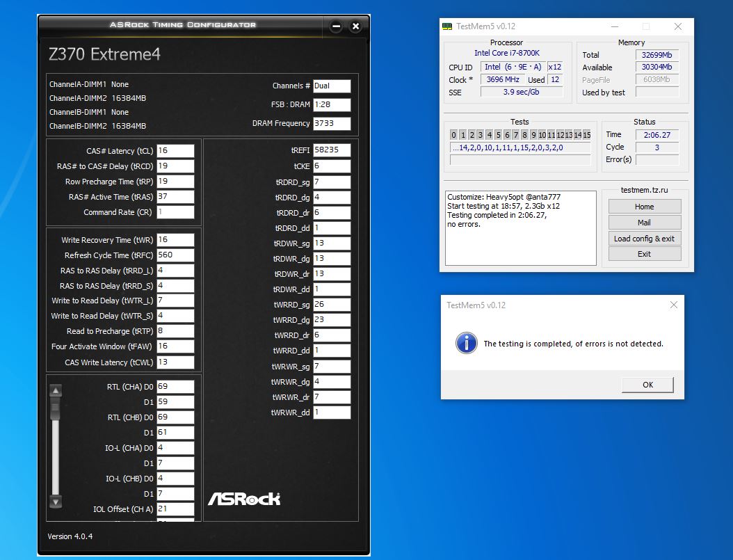
Task: Click Load config & exit button
Action: click(644, 239)
